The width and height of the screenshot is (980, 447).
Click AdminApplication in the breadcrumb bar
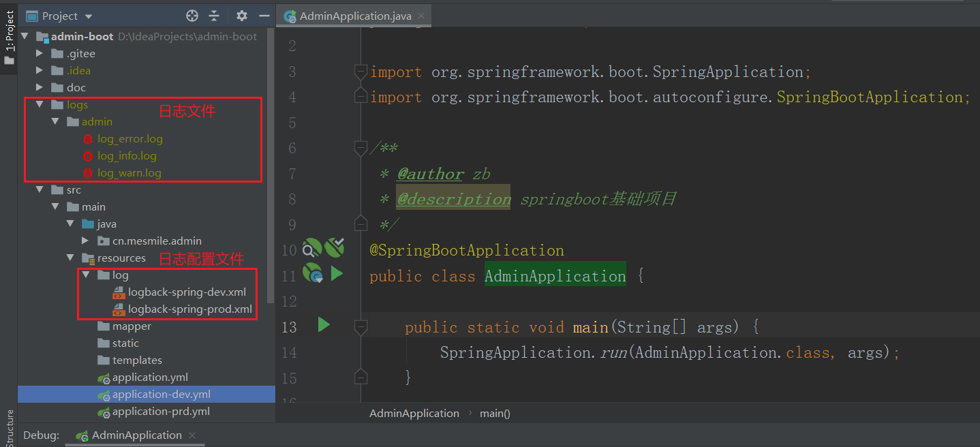[414, 413]
